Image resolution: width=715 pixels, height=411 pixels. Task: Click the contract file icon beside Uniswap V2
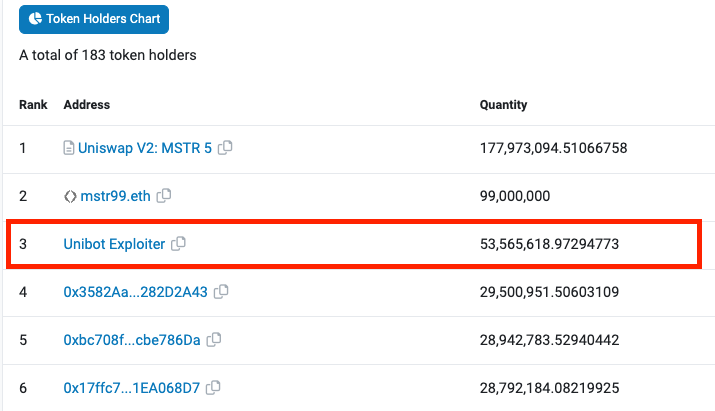pos(68,148)
